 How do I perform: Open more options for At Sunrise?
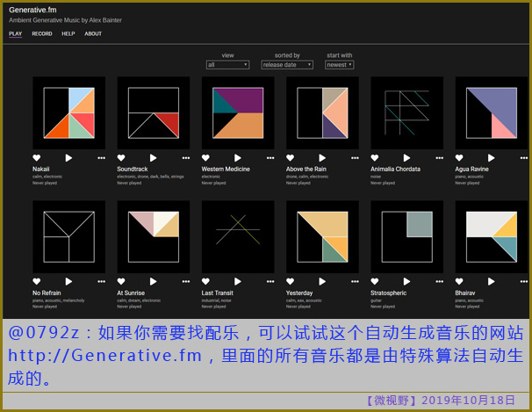pyautogui.click(x=186, y=282)
